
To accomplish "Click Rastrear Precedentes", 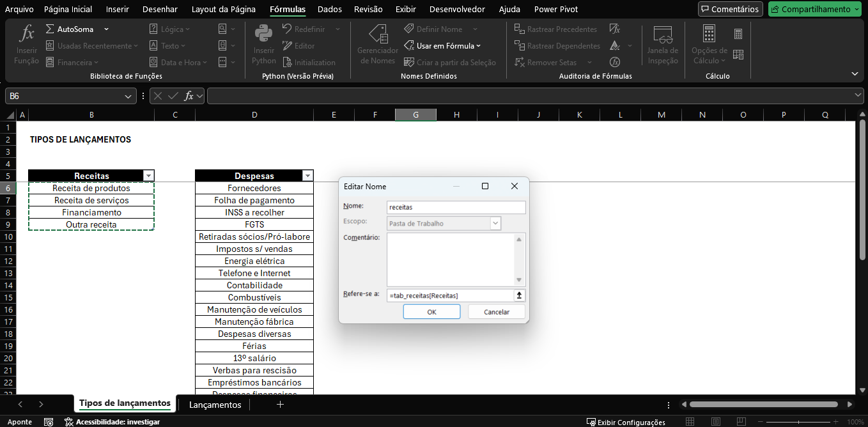I will click(x=555, y=29).
